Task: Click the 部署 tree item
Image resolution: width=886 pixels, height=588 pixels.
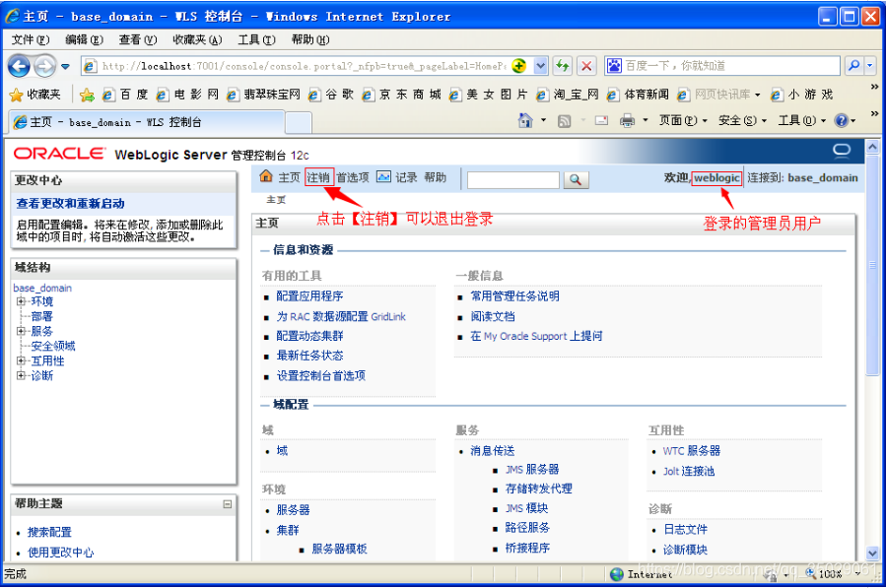Action: [41, 316]
